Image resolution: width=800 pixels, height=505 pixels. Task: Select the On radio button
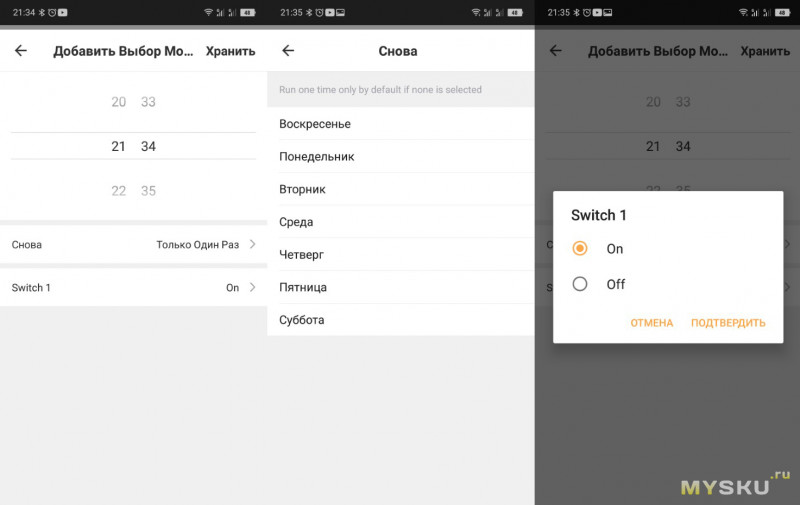click(580, 248)
